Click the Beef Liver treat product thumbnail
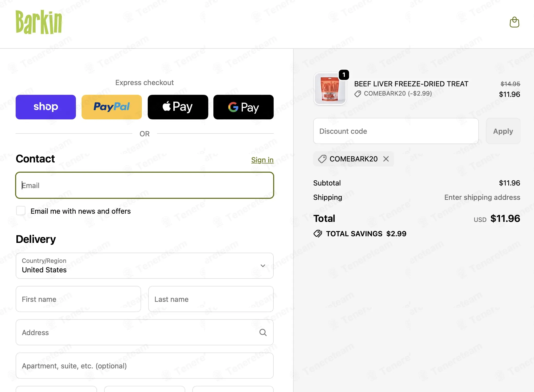This screenshot has height=392, width=534. pos(330,89)
